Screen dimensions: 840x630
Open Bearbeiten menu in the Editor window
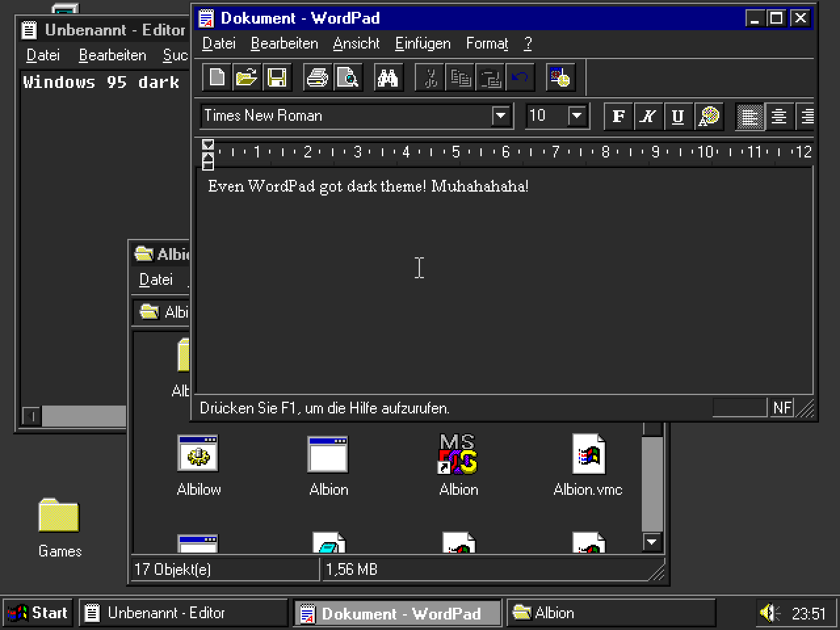(112, 55)
